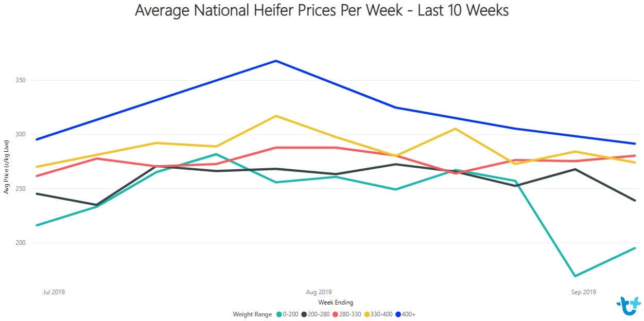Screen dimensions: 644x321
Task: Click the 400+ blue legend dot
Action: point(398,314)
